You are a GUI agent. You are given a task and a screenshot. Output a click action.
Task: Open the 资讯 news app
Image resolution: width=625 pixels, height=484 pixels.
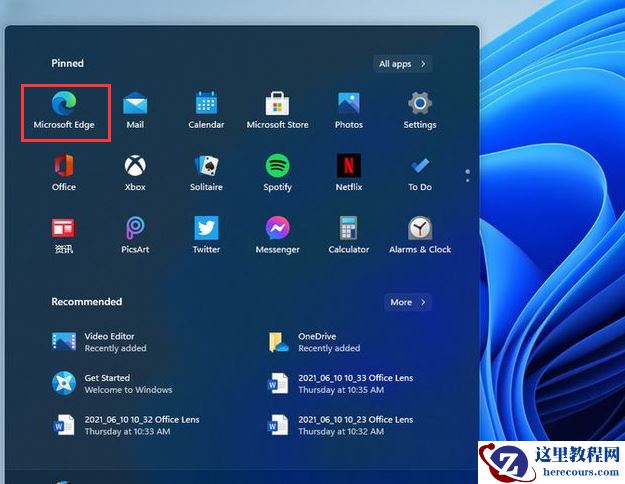64,235
